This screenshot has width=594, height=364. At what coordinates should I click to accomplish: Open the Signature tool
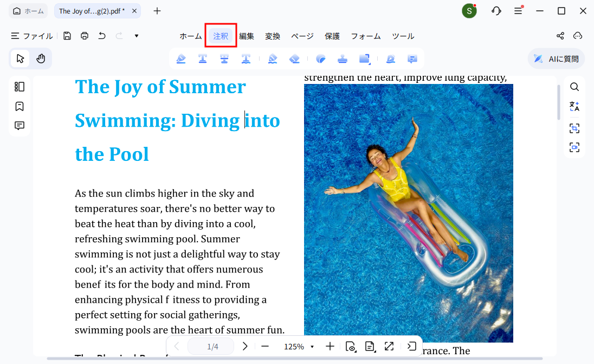pos(391,58)
